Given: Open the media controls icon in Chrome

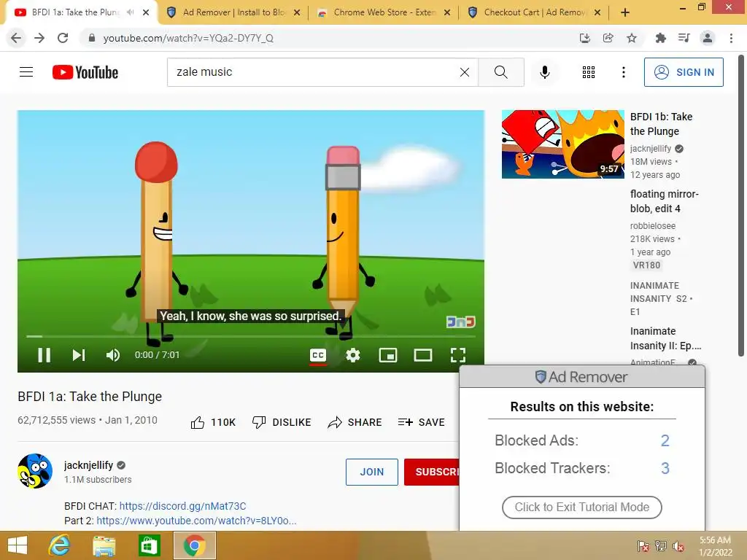Looking at the screenshot, I should [x=684, y=38].
